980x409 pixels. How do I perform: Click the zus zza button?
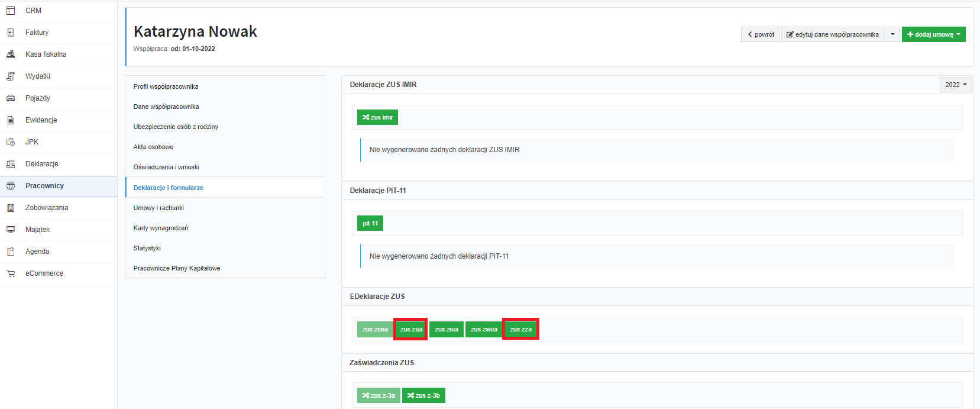tap(520, 329)
